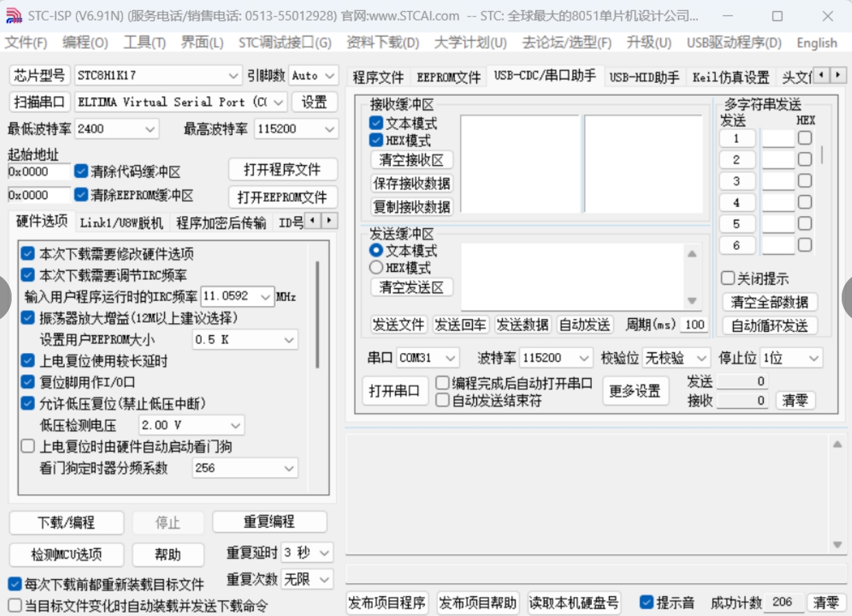Switch to Link1/U8W脱机 tab
Viewport: 852px width, 616px height.
click(121, 222)
